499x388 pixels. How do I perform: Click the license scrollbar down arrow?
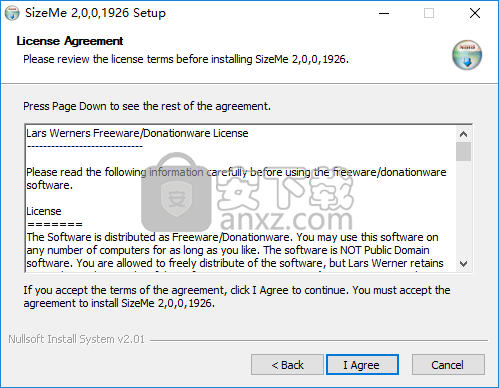click(x=463, y=264)
